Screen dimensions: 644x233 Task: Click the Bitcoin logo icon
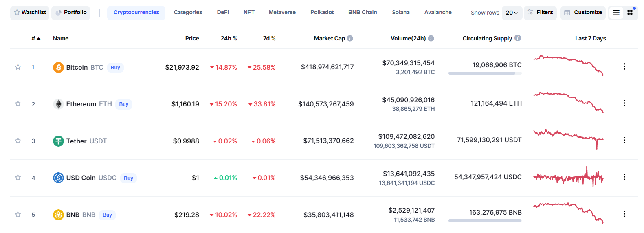[58, 67]
